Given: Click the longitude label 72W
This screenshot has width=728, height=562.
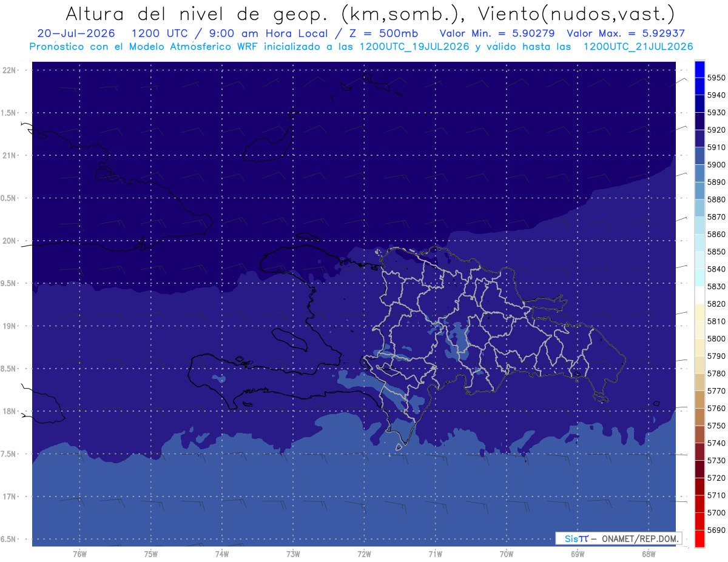Looking at the screenshot, I should point(364,554).
